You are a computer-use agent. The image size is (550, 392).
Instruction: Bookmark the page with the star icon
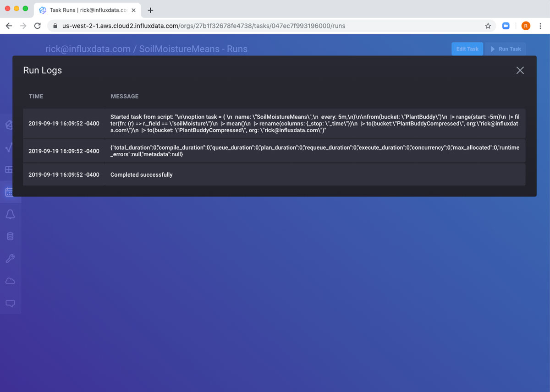tap(488, 26)
